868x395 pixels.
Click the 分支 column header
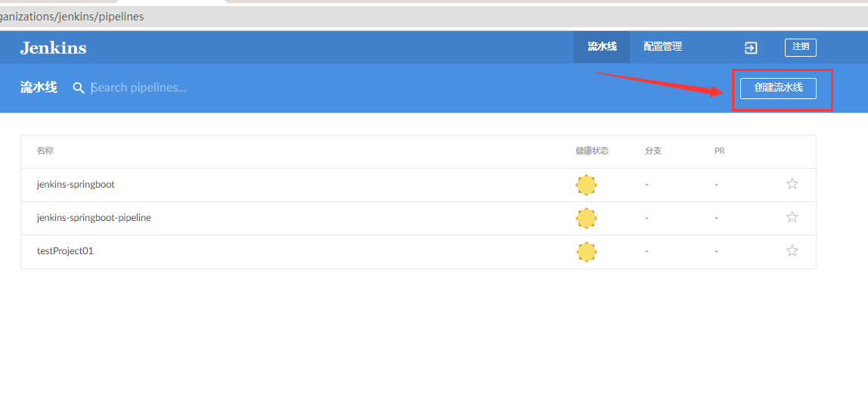(653, 151)
